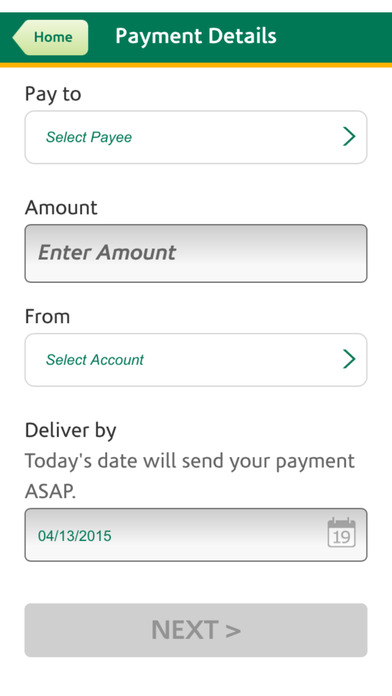Click the payment ASAP helper text

[190, 476]
